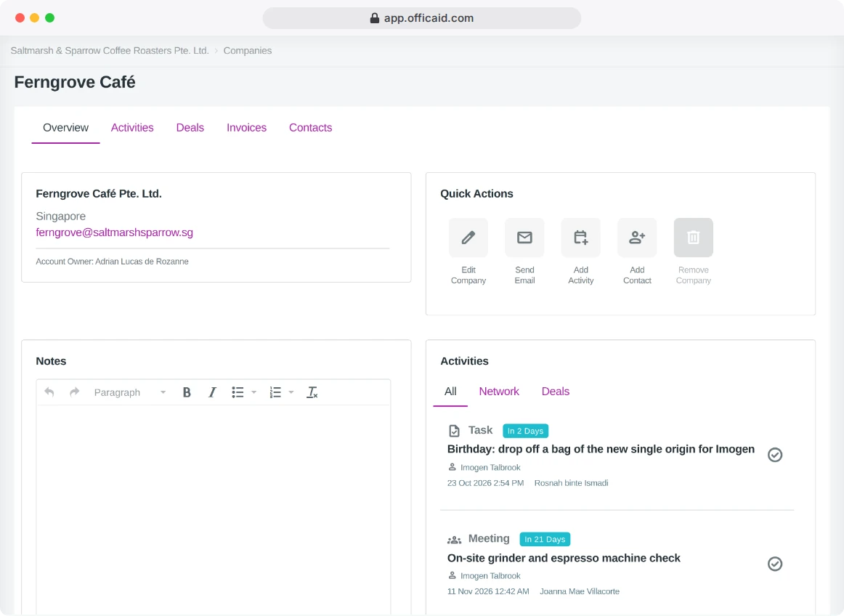Expand the numbered list options arrow

coord(291,392)
